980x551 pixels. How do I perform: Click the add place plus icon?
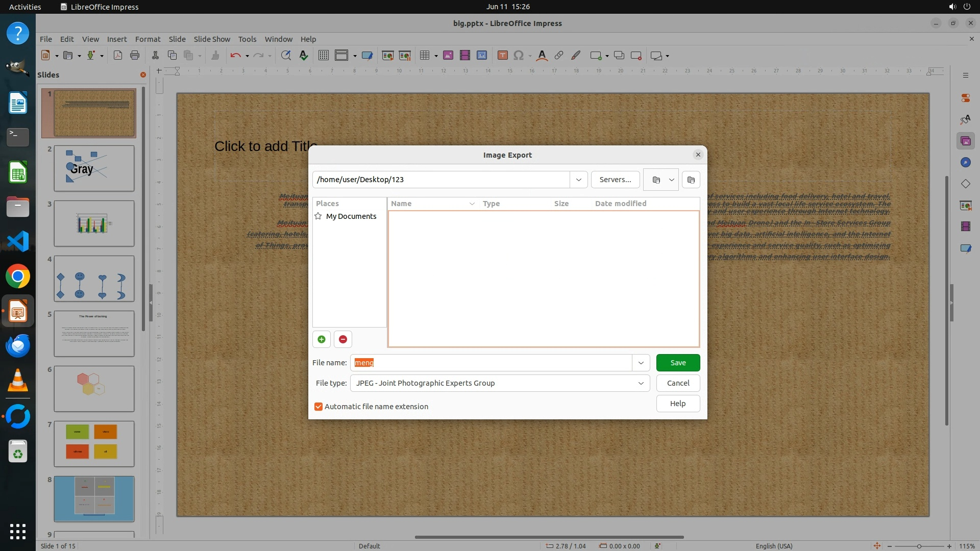[322, 339]
